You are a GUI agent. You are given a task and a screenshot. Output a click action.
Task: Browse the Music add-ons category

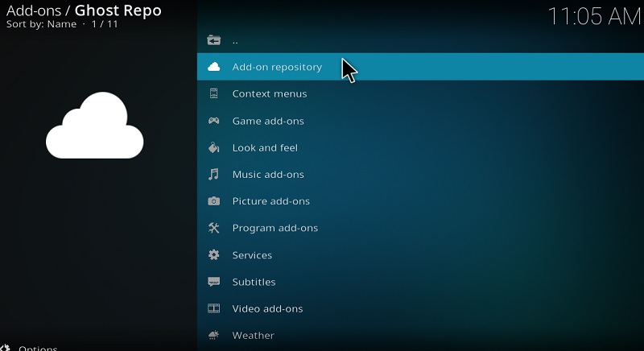(x=420, y=175)
